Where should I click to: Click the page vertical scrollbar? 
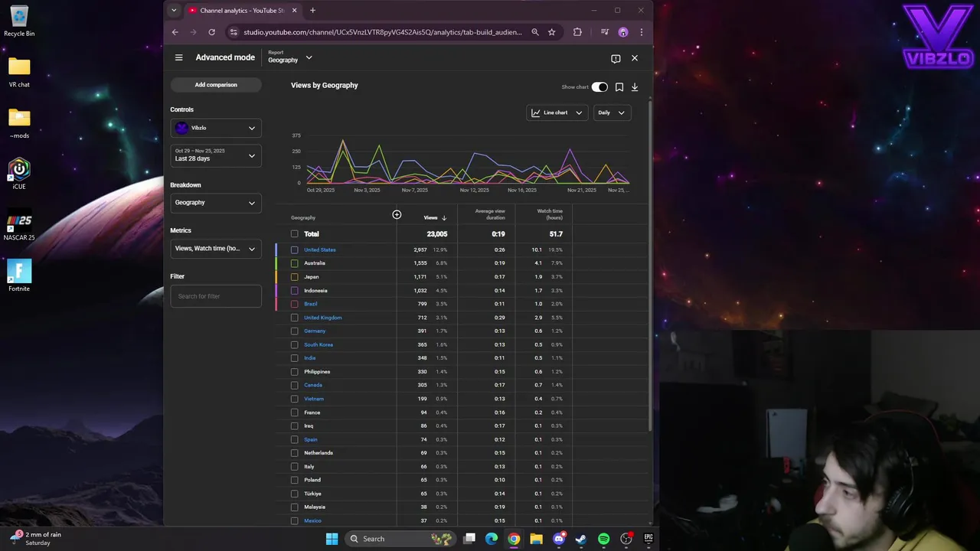pyautogui.click(x=650, y=264)
